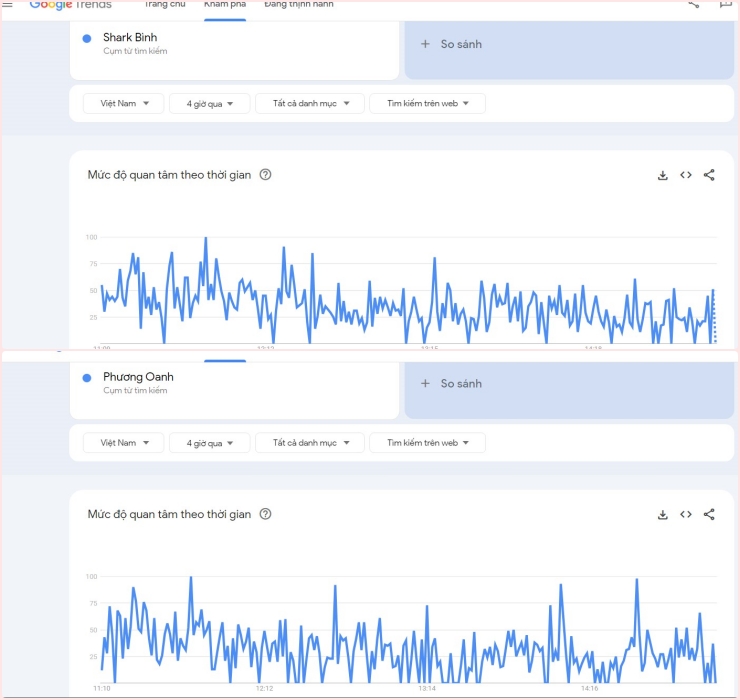Open the Đang thịnh hành tab
The width and height of the screenshot is (740, 700).
tap(299, 4)
